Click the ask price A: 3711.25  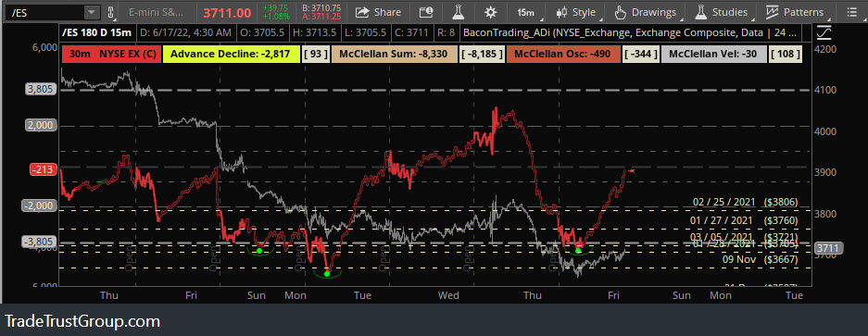pos(321,17)
